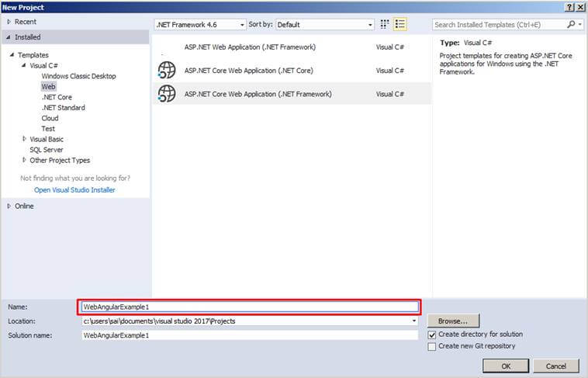Select ASP.NET Web Application (.NET Framework) template
Image resolution: width=588 pixels, height=378 pixels.
[292, 47]
